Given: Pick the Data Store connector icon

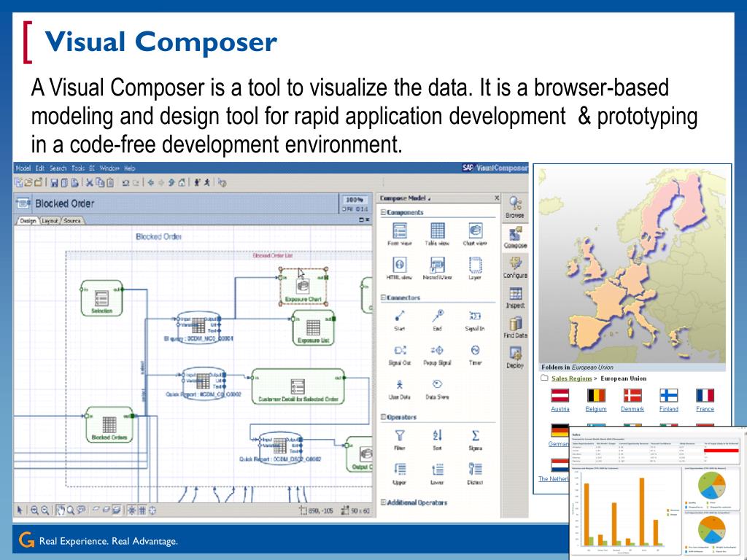Looking at the screenshot, I should coord(438,384).
